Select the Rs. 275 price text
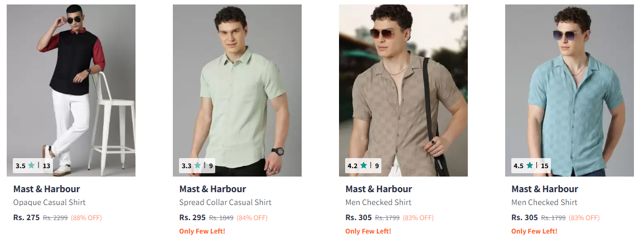644x238 pixels. pos(26,217)
